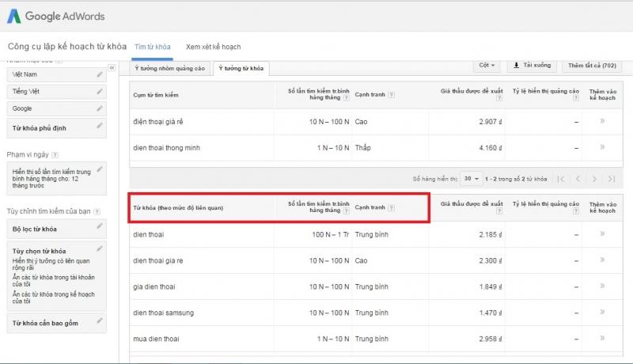This screenshot has width=633, height=364.
Task: Edit Bộ lọc từ khóa pencil icon
Action: (x=100, y=226)
